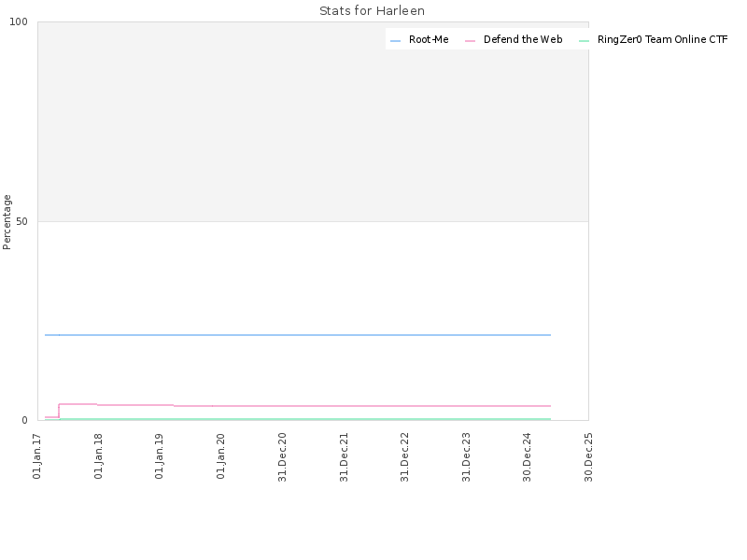
Task: Click the x-axis date '01.Jan.18'
Action: 99,456
